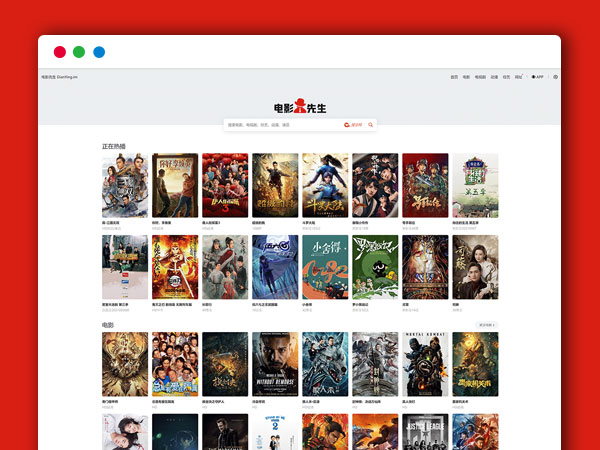600x450 pixels.
Task: Click the red window control dot
Action: [60, 52]
